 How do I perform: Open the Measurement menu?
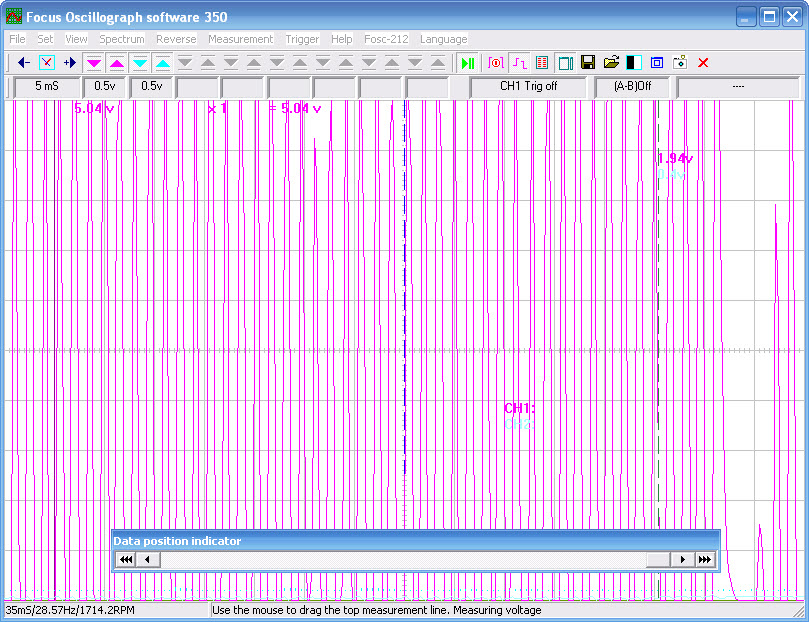point(240,39)
